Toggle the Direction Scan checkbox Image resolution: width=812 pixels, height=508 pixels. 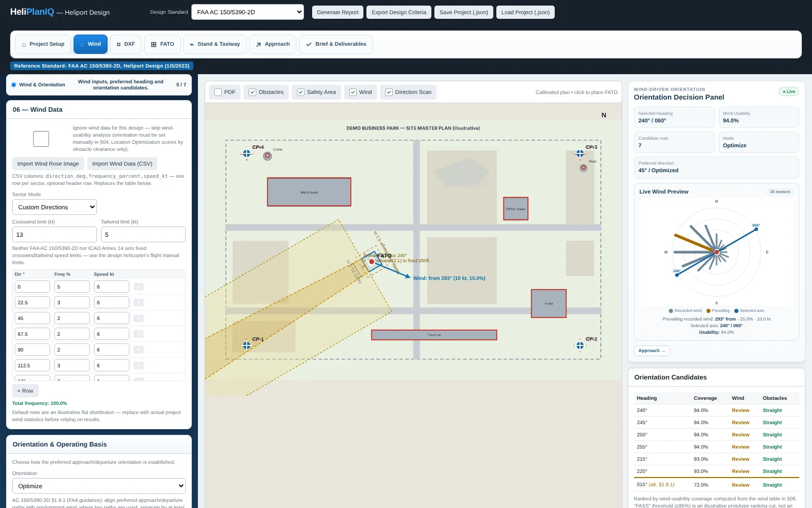(x=389, y=92)
